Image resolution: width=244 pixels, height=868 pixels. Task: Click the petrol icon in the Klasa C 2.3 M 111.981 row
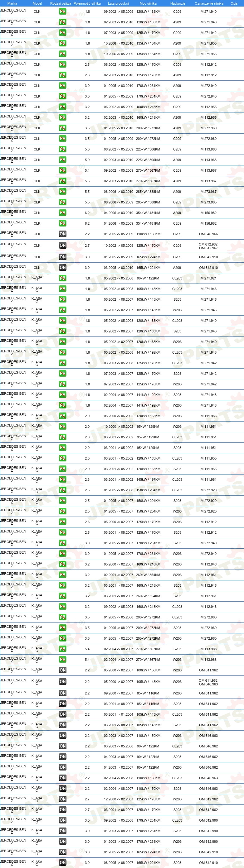coord(62,479)
